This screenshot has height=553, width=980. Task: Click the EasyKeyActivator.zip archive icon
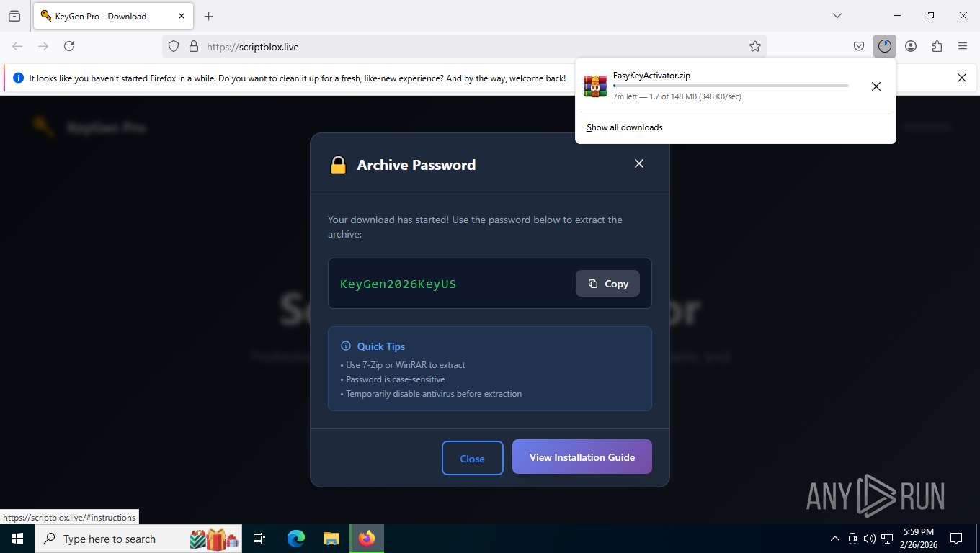595,86
